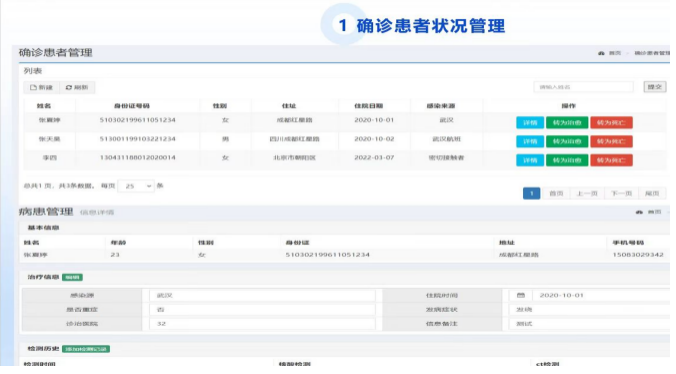Viewport: 676px width, 374px height.
Task: Click the 感染来源 column header
Action: [x=441, y=106]
